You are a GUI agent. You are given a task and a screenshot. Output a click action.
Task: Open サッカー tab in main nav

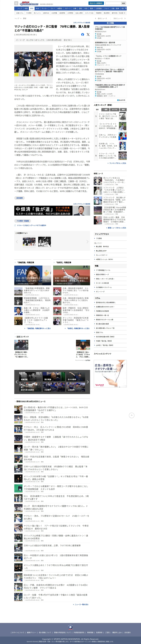45,8
